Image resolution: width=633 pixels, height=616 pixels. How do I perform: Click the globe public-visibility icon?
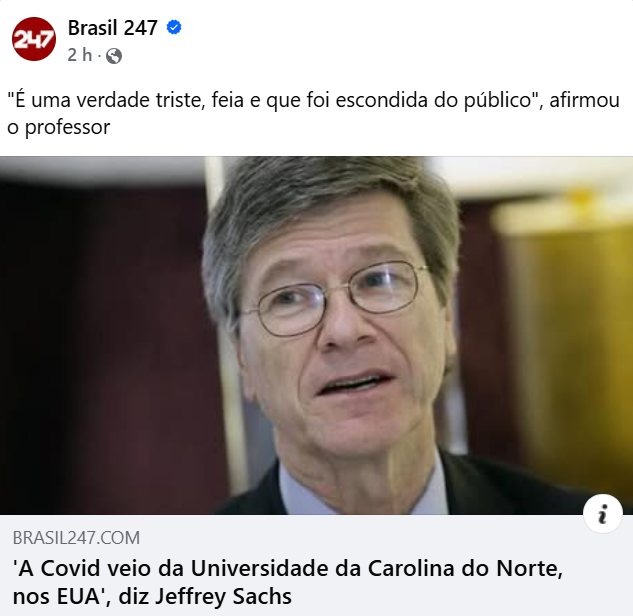click(114, 56)
